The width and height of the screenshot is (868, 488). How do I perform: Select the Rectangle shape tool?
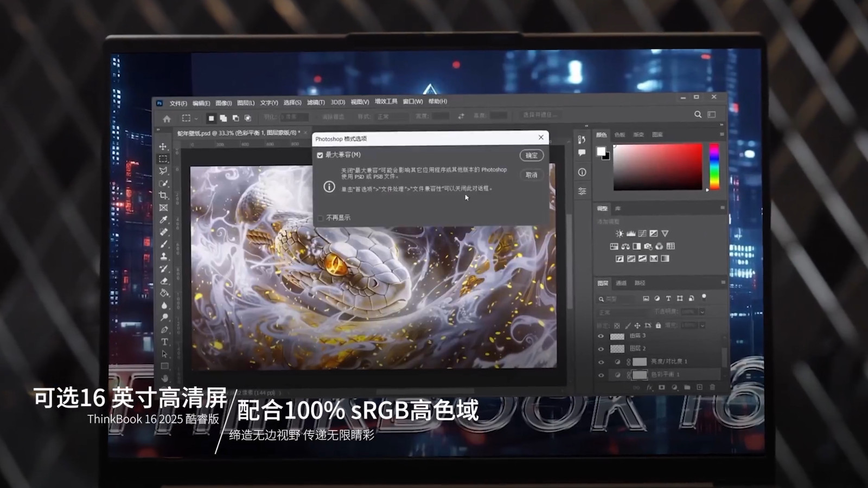coord(164,366)
